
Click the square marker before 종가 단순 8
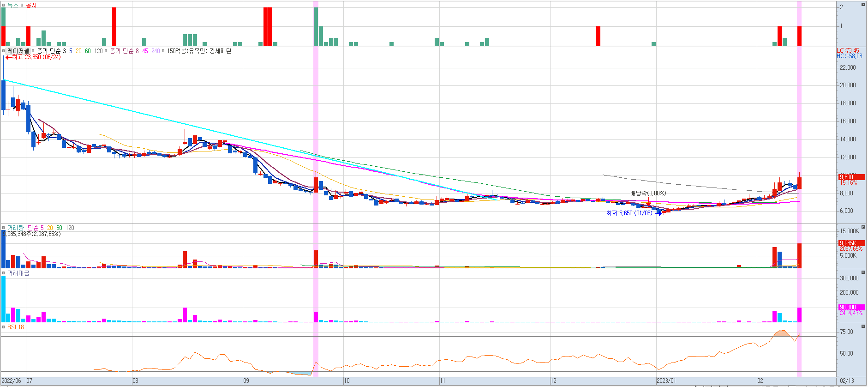106,51
